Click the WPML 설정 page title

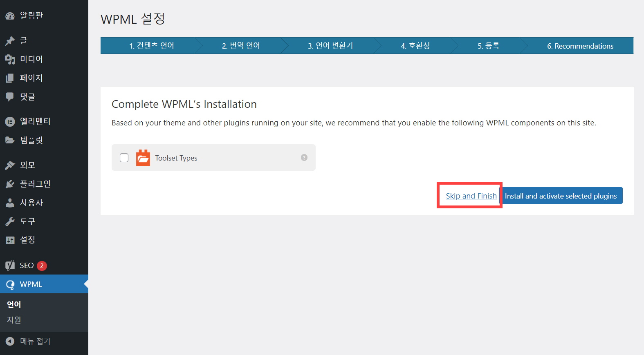[x=133, y=19]
